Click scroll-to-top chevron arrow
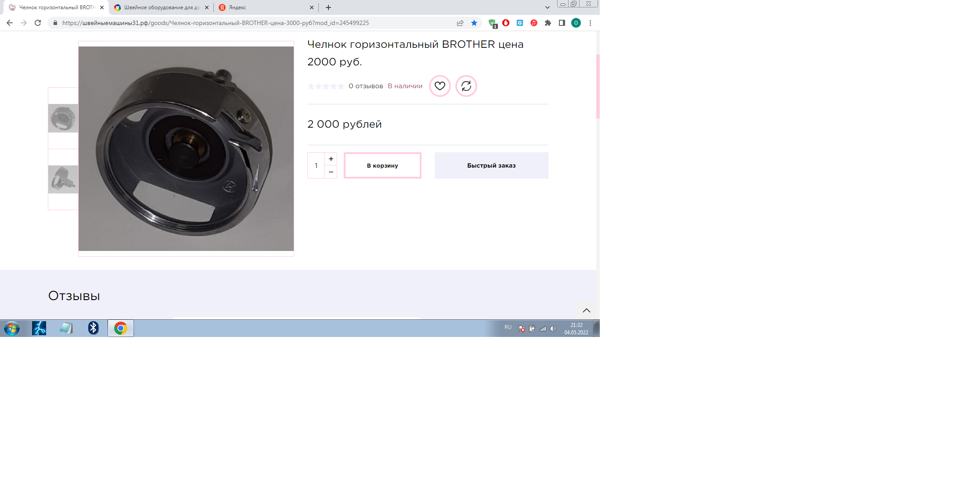This screenshot has height=487, width=980. click(586, 310)
